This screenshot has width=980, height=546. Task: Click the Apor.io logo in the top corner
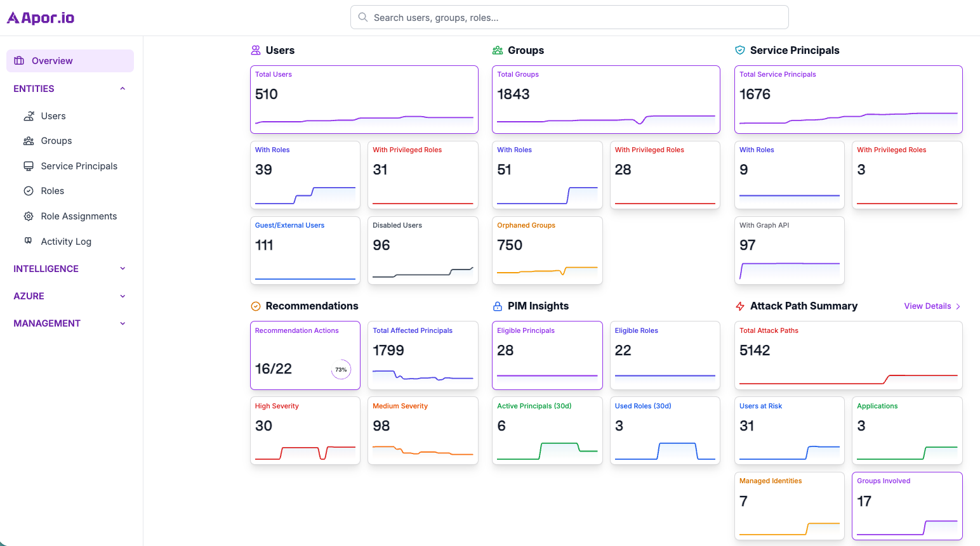(39, 17)
